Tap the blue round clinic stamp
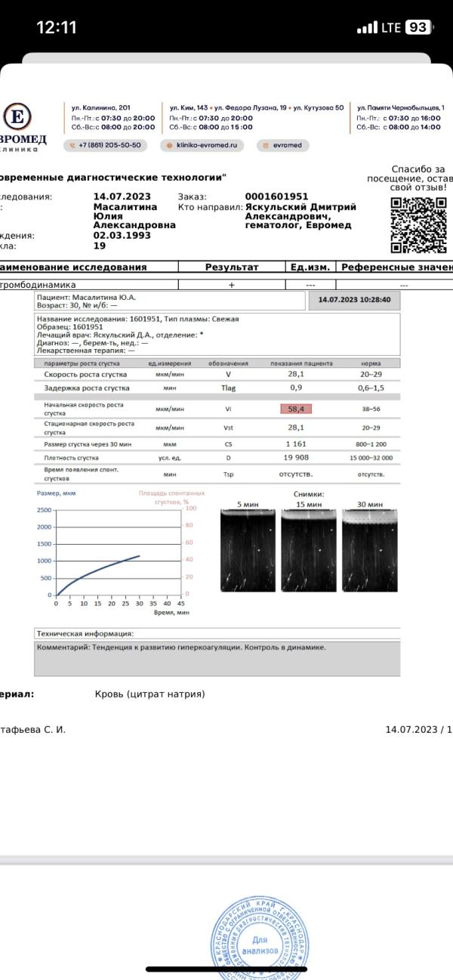 259,937
